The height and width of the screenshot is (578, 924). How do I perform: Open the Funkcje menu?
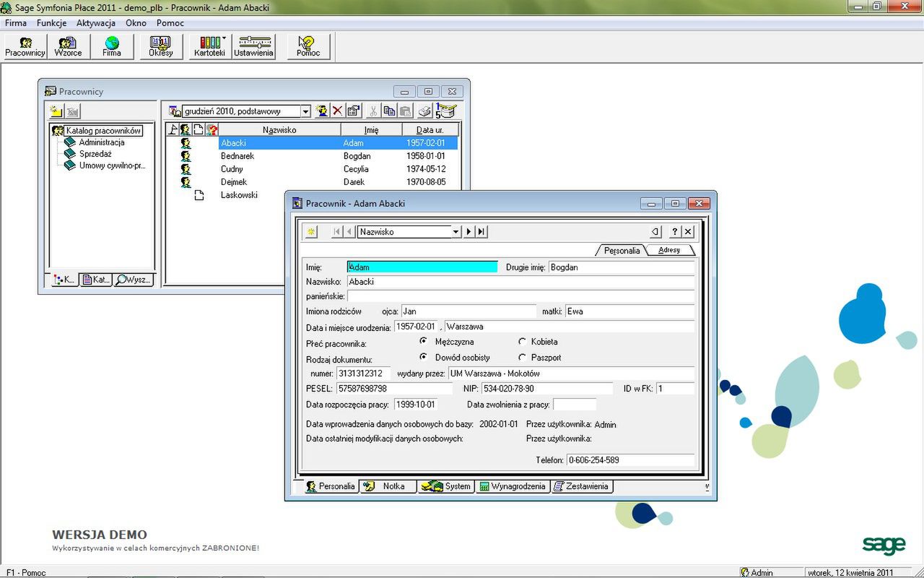tap(52, 23)
